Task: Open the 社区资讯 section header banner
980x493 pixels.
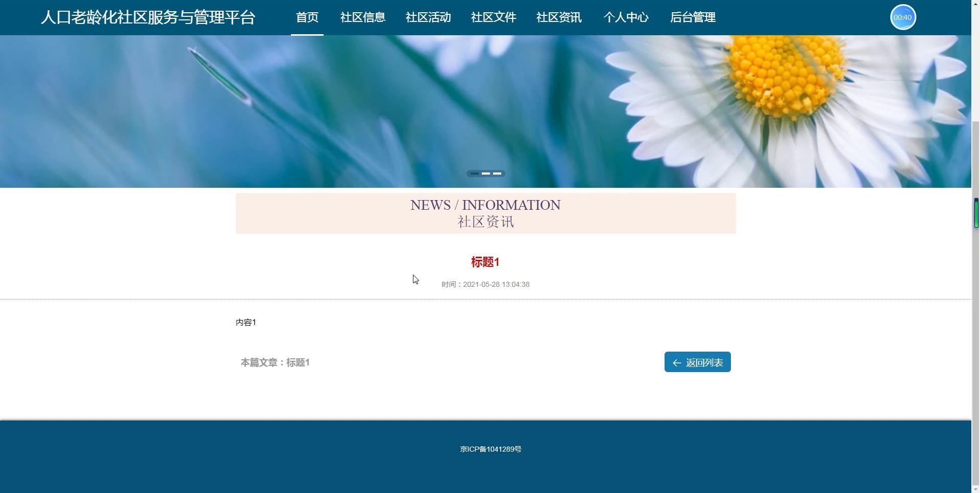Action: 485,213
